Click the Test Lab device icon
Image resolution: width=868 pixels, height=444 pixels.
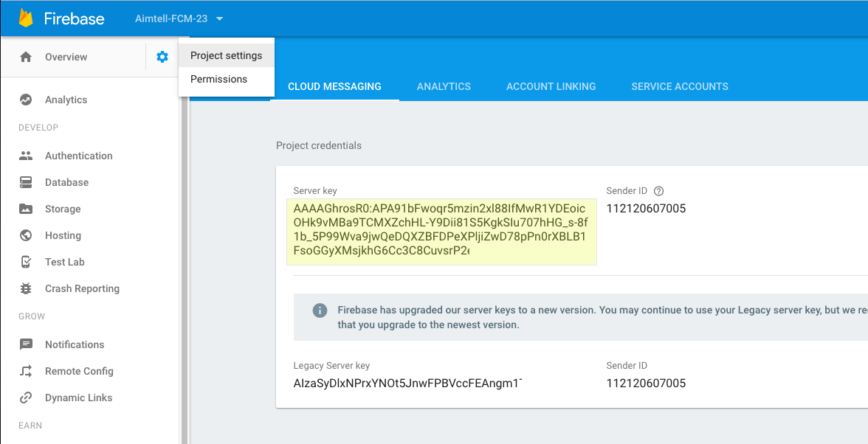[x=26, y=262]
